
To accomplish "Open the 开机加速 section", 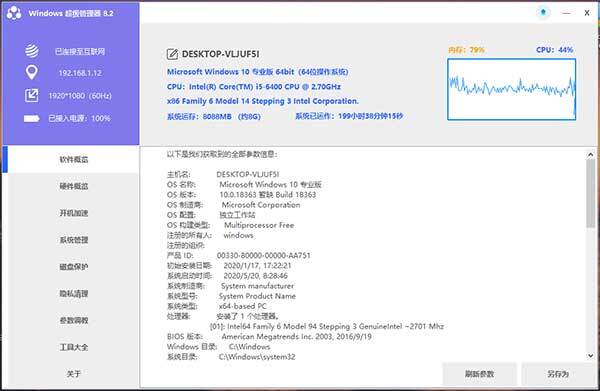I will point(73,213).
